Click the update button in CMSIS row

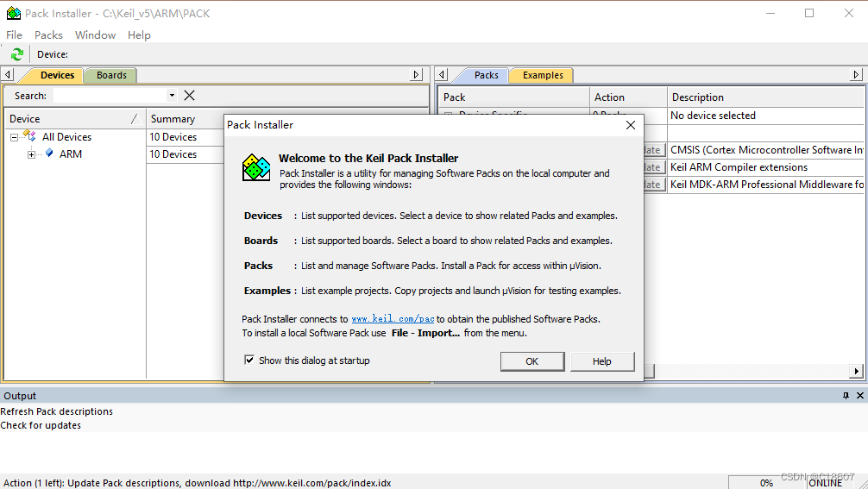pyautogui.click(x=654, y=150)
